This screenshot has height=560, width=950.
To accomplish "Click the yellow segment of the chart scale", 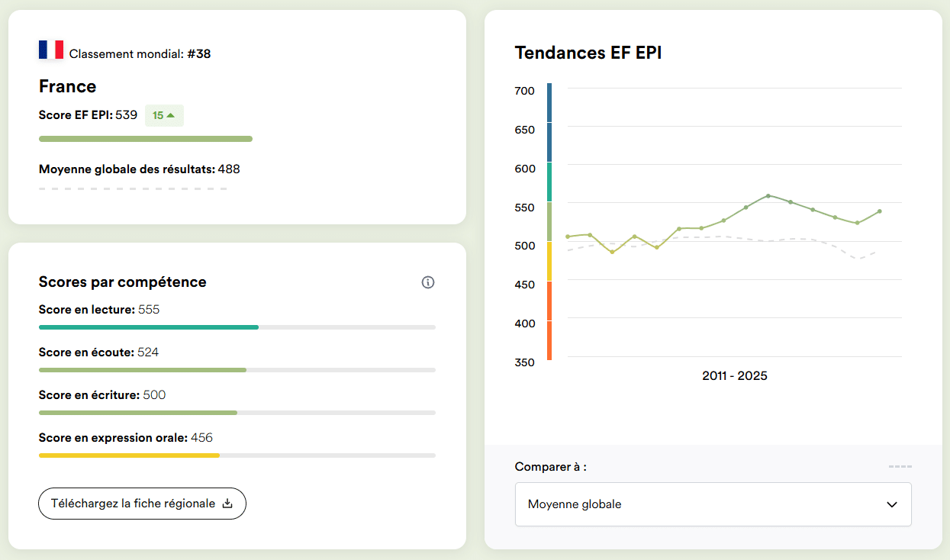I will pos(549,262).
